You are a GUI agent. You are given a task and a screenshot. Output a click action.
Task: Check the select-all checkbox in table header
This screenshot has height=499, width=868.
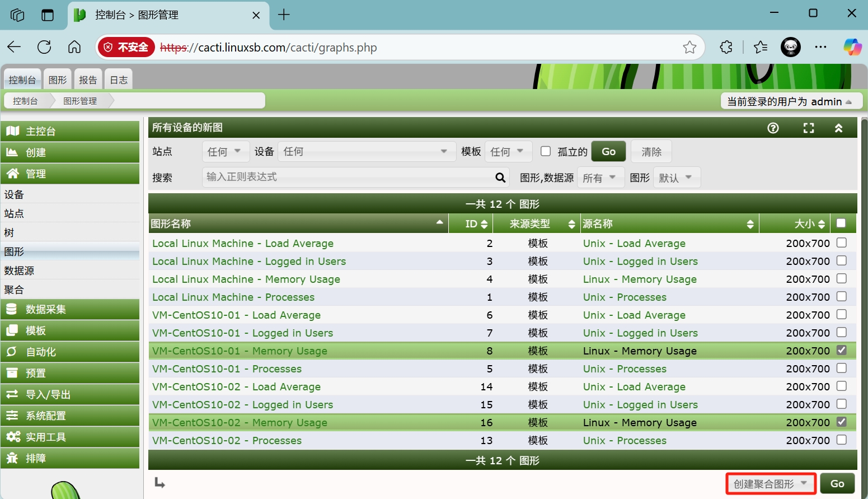(x=841, y=223)
